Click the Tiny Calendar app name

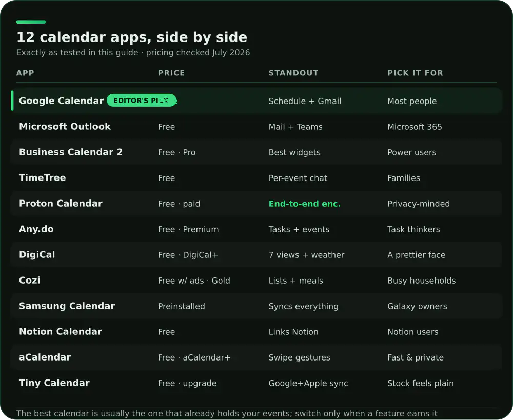[54, 383]
